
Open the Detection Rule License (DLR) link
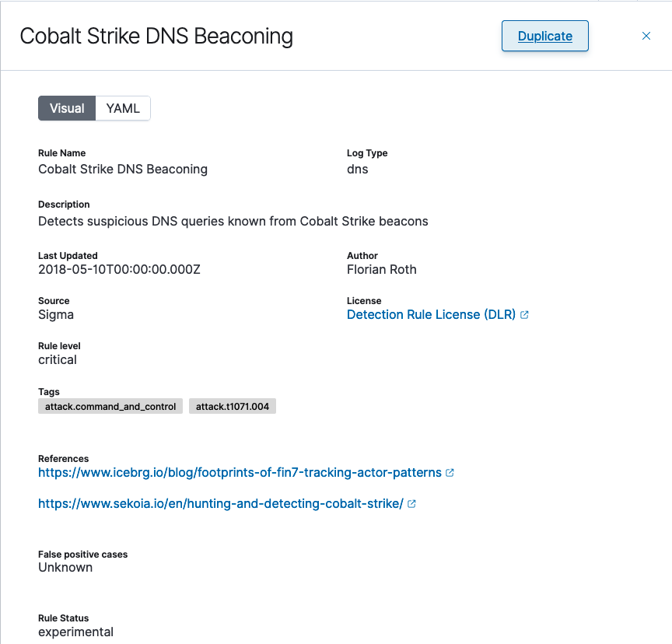click(x=431, y=315)
